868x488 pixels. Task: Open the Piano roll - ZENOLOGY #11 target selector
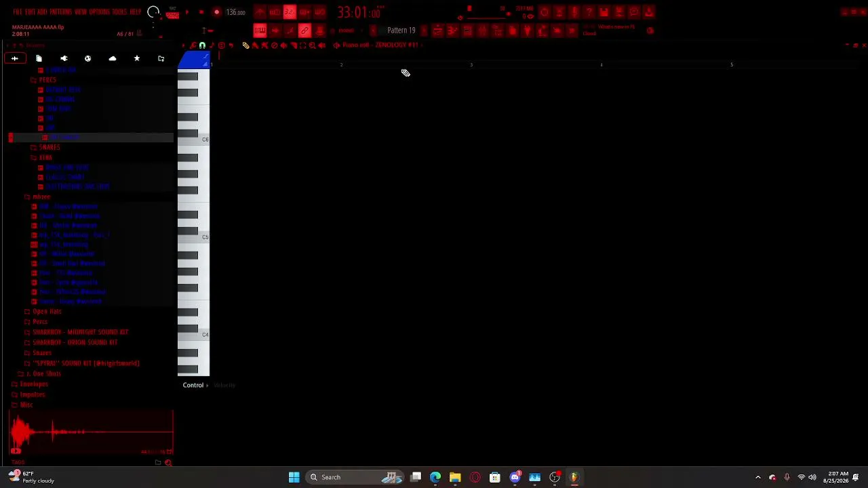[380, 45]
